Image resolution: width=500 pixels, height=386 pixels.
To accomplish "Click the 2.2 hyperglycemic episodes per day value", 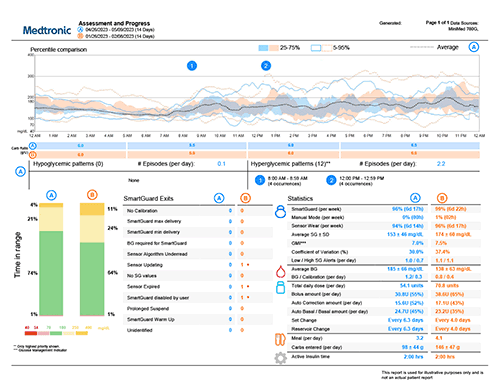I will point(441,164).
